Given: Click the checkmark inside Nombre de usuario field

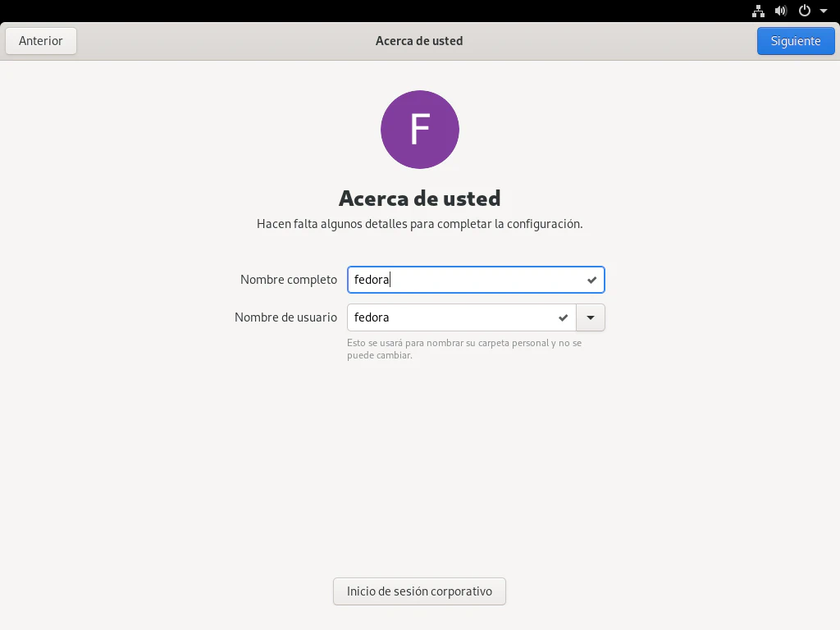Looking at the screenshot, I should 563,317.
